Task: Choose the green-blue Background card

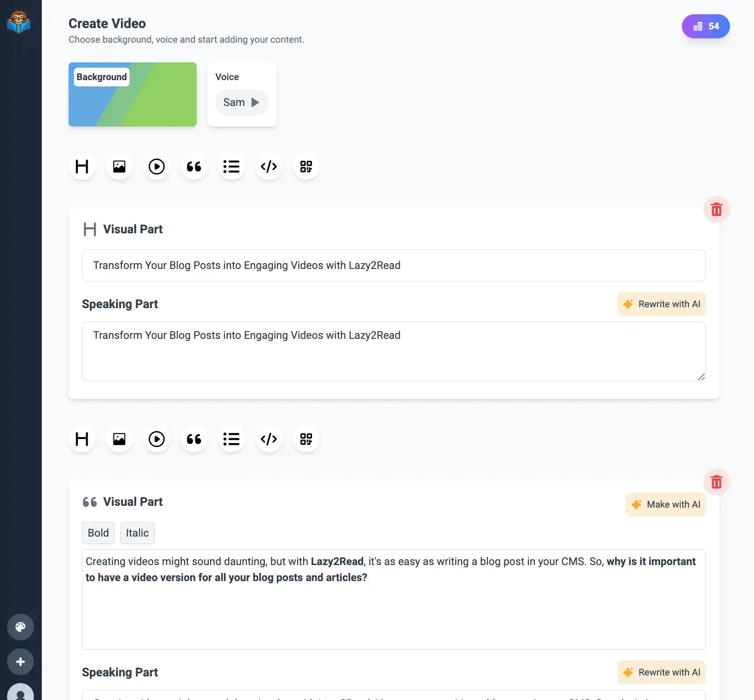Action: click(x=133, y=94)
